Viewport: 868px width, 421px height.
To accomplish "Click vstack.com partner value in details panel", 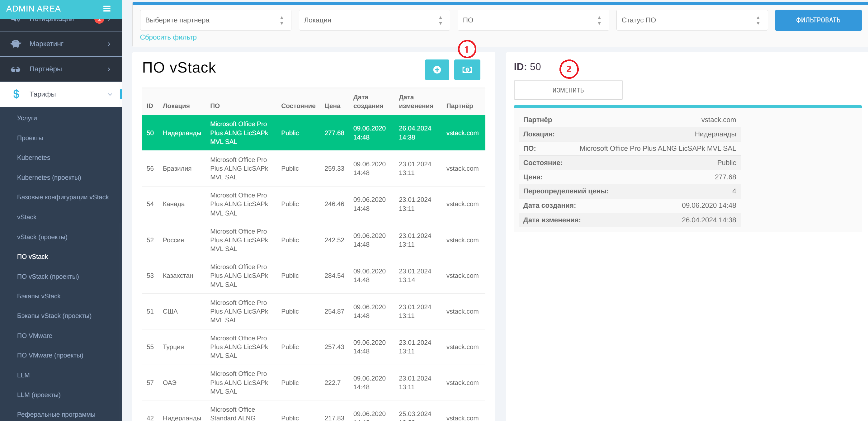I will tap(718, 120).
